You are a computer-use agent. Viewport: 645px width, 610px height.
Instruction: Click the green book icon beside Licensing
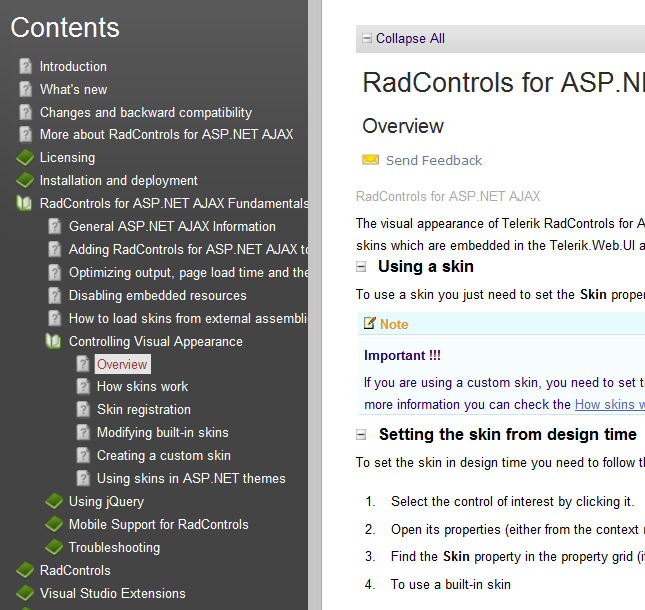point(25,158)
